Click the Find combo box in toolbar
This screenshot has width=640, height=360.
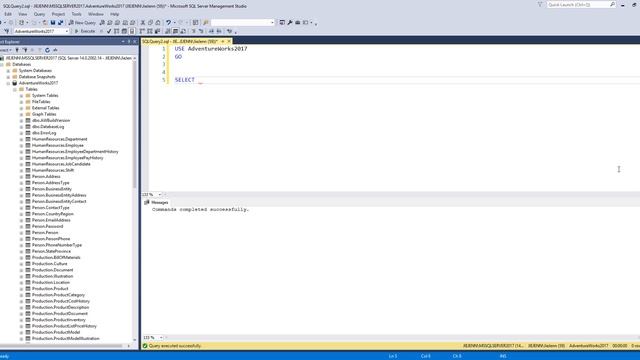[x=242, y=22]
